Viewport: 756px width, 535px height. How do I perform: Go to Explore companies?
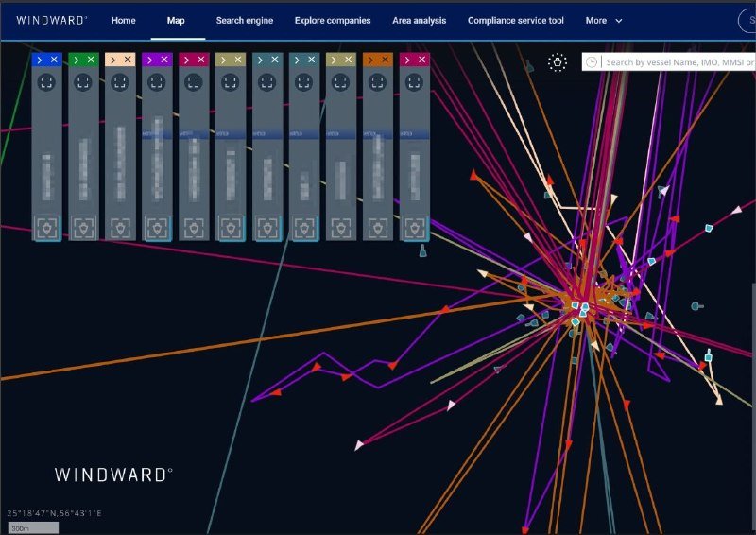(333, 20)
